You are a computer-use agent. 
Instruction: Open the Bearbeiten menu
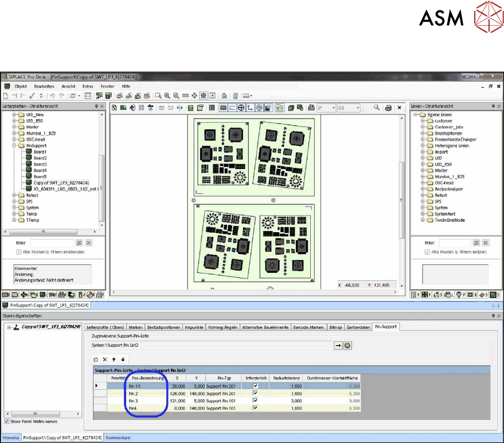(x=44, y=87)
